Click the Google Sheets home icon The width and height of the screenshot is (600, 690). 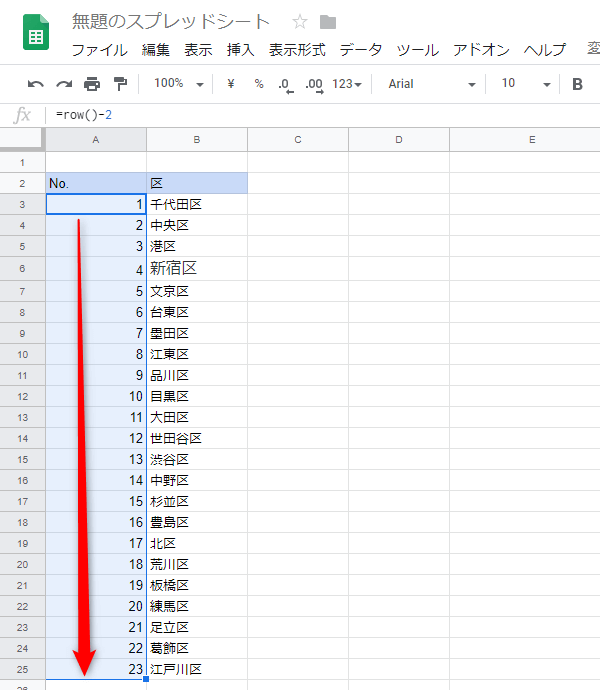(x=36, y=32)
